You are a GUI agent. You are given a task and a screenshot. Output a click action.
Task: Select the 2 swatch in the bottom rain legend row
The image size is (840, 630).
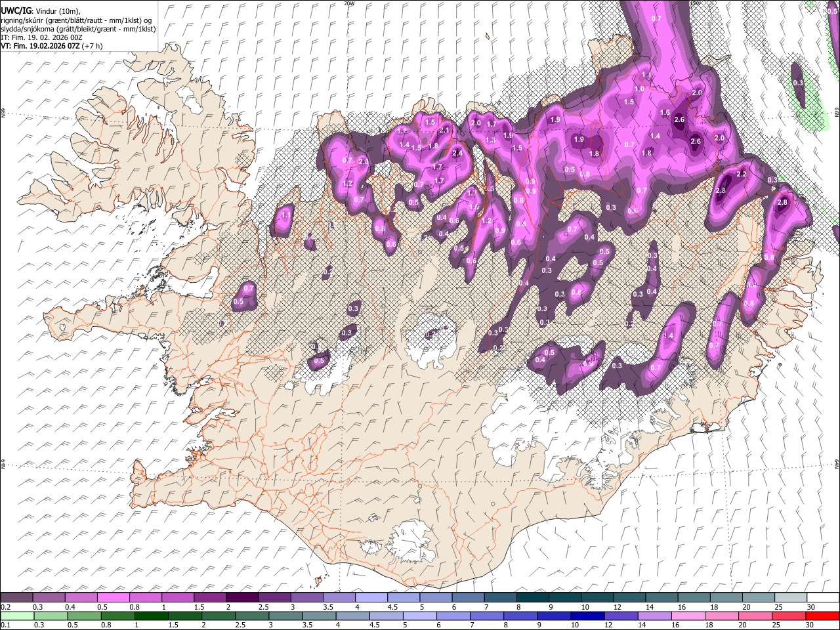coord(218,616)
